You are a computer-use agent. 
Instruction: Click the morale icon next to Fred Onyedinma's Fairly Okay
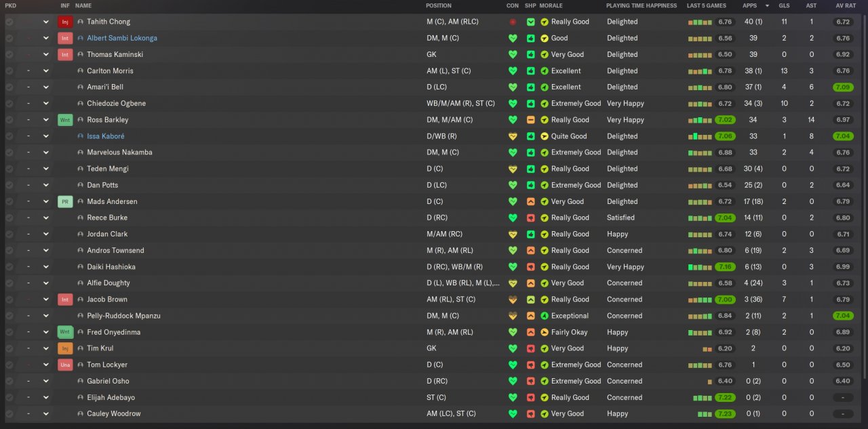tap(545, 332)
